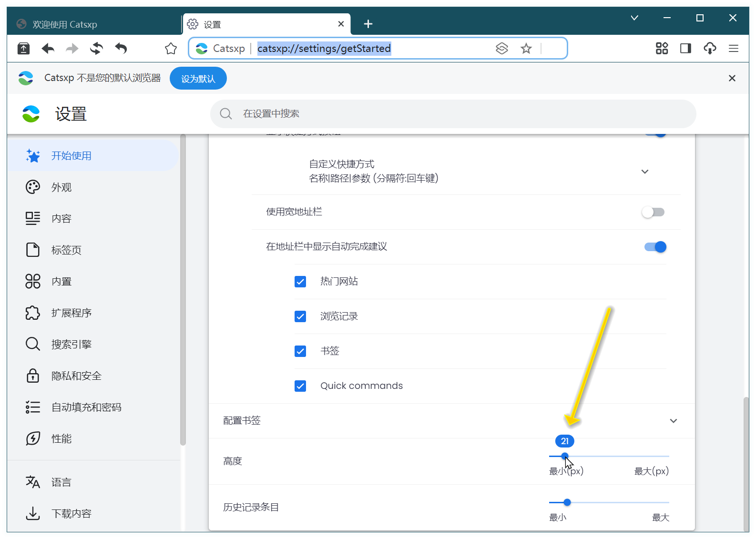
Task: Click the 内置 grid icon
Action: coord(33,281)
